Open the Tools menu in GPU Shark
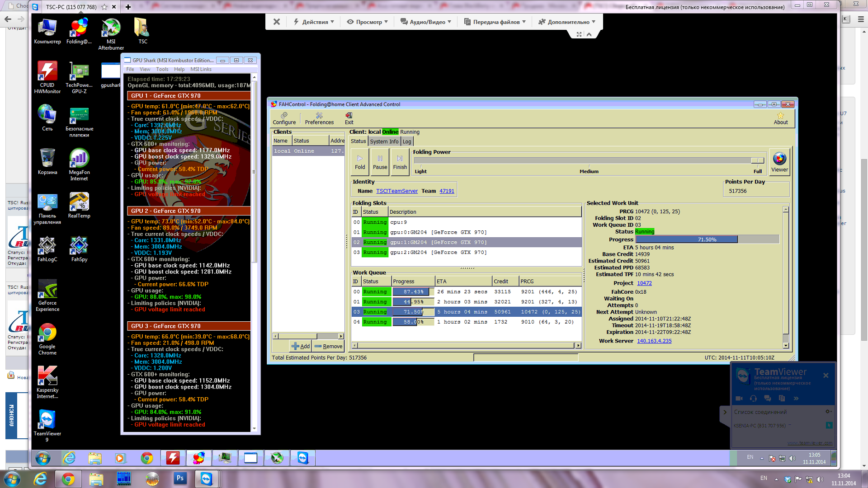868x488 pixels. coord(162,69)
